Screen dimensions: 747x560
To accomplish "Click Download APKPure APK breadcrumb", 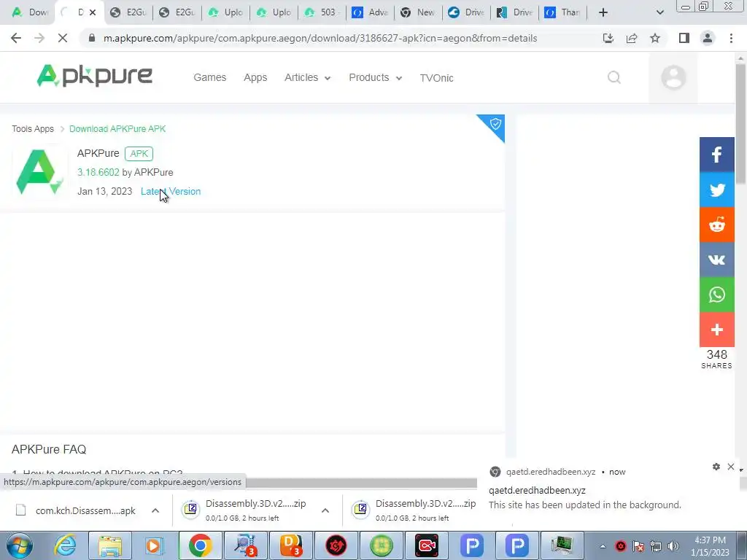I will point(117,129).
